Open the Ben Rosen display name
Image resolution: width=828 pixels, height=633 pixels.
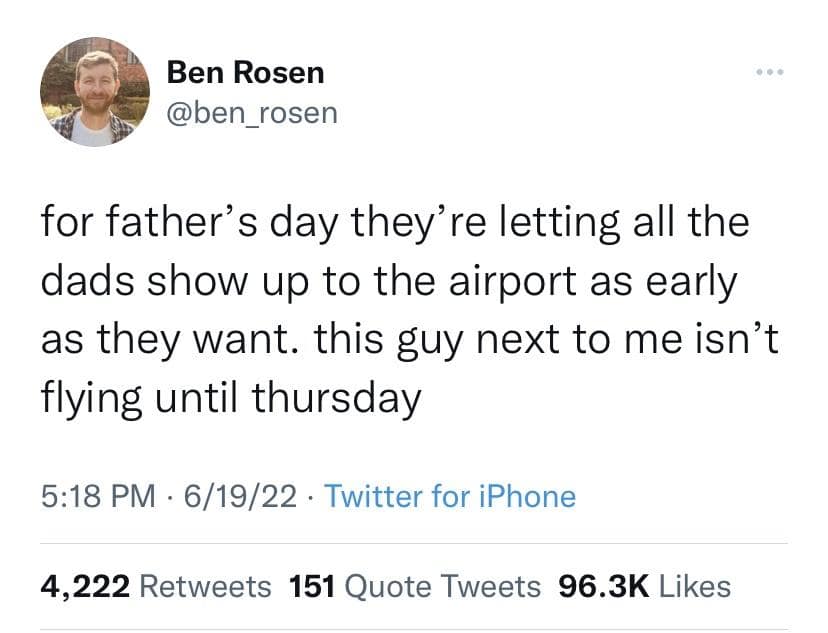coord(245,73)
